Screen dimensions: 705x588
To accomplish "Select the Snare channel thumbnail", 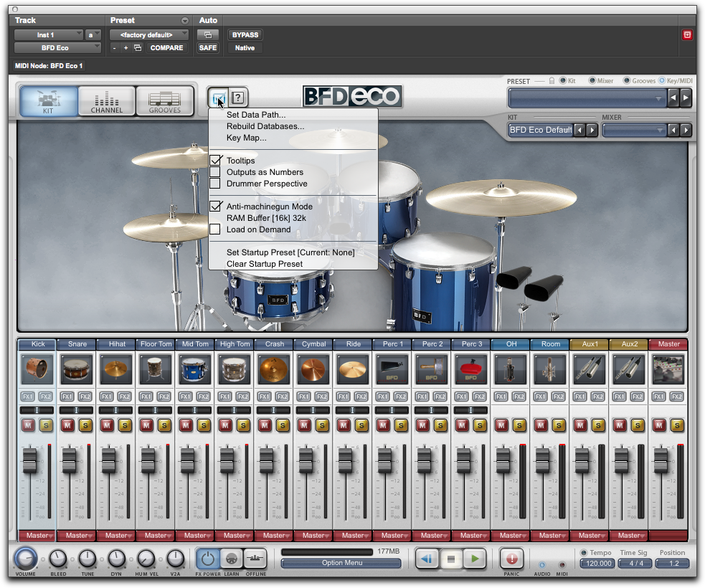I will click(x=77, y=369).
